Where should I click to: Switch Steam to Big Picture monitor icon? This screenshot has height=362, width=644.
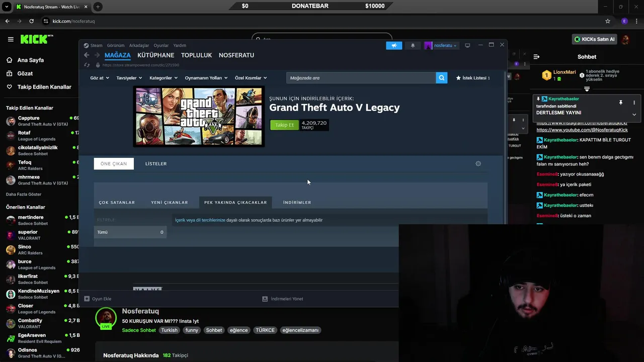[x=467, y=45]
